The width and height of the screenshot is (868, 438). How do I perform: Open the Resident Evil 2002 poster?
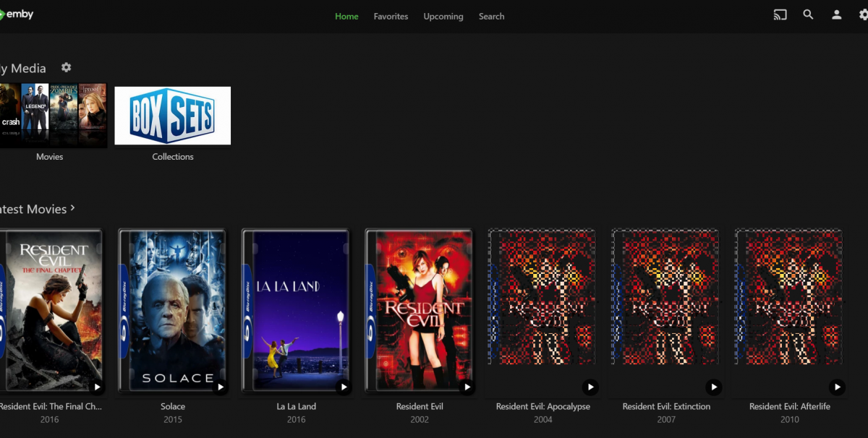(x=419, y=311)
